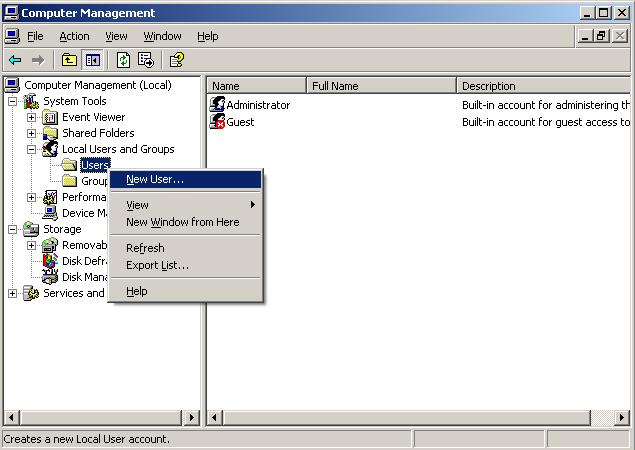Select Event Viewer tree label
Screen dimensions: 635x450
(94, 117)
